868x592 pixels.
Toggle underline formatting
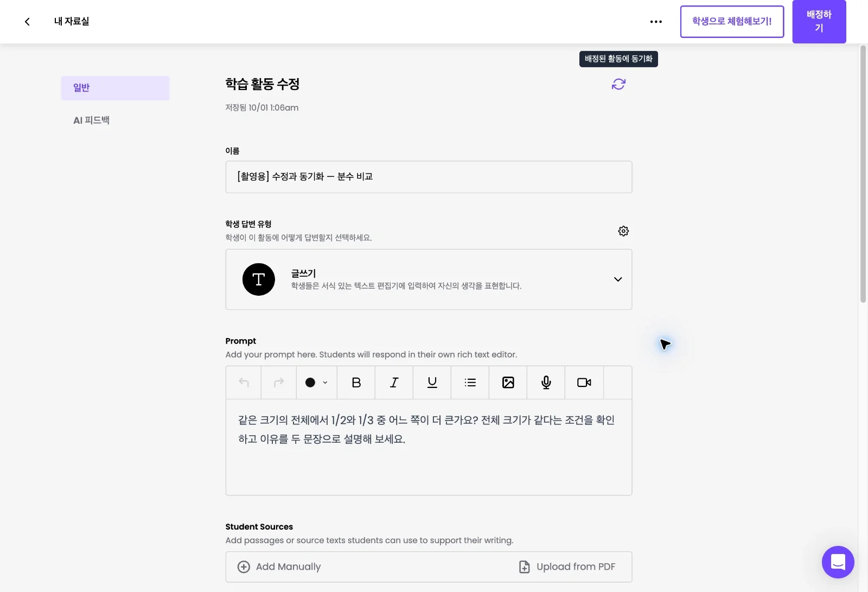(x=432, y=383)
